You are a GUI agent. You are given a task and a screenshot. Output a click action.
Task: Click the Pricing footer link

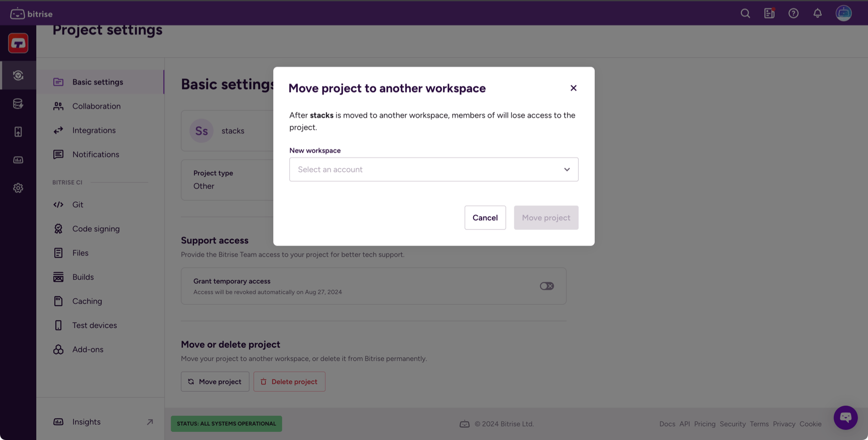(x=704, y=424)
